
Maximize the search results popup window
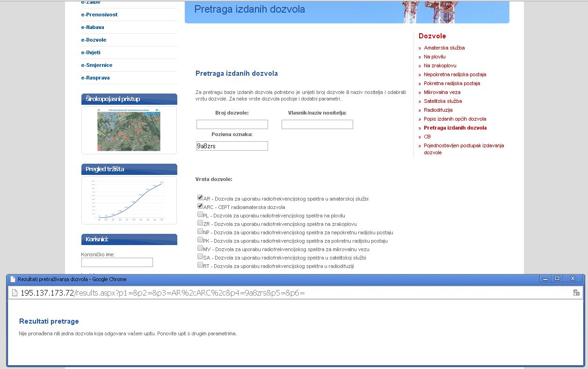coord(557,279)
